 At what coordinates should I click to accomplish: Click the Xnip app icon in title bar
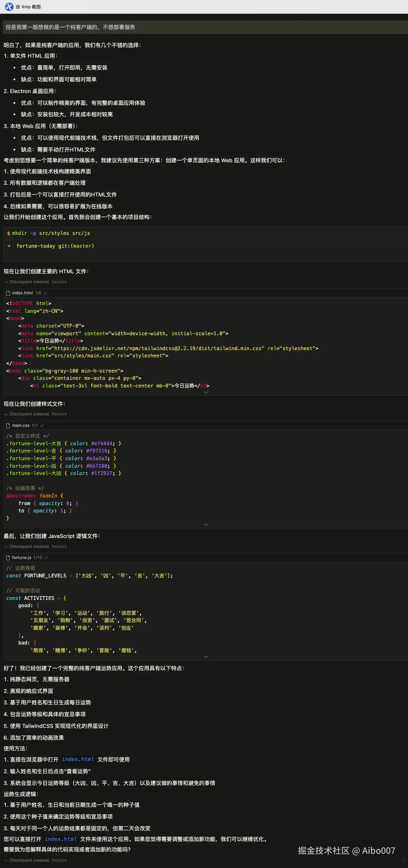pyautogui.click(x=9, y=7)
